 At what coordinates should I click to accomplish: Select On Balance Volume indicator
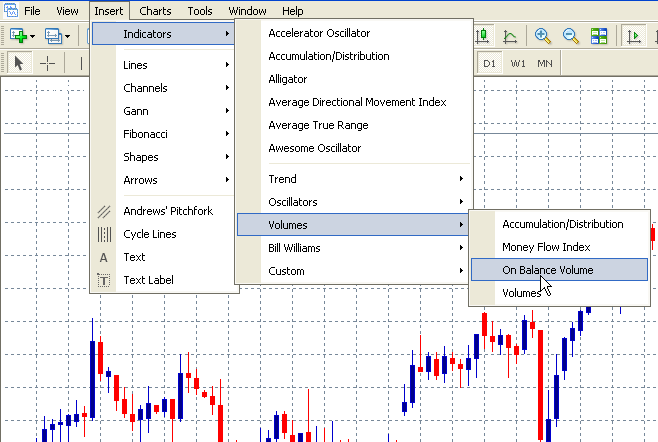(x=560, y=269)
